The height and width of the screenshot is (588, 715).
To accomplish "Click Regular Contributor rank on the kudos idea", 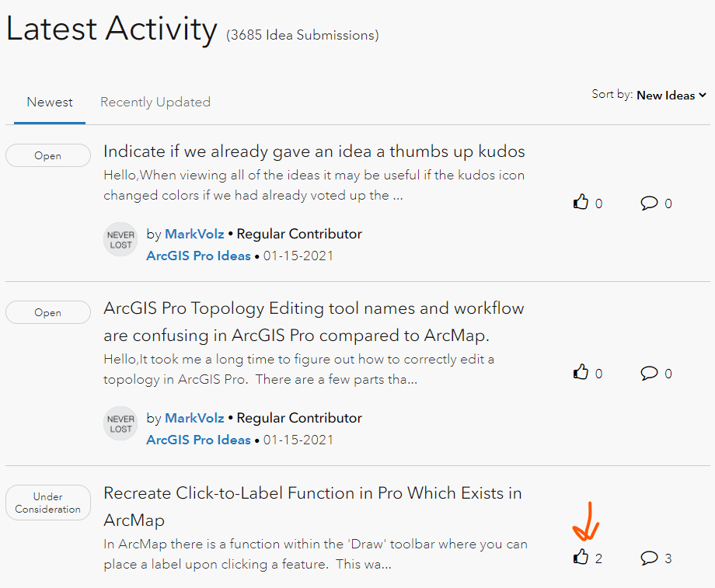I will click(x=299, y=234).
